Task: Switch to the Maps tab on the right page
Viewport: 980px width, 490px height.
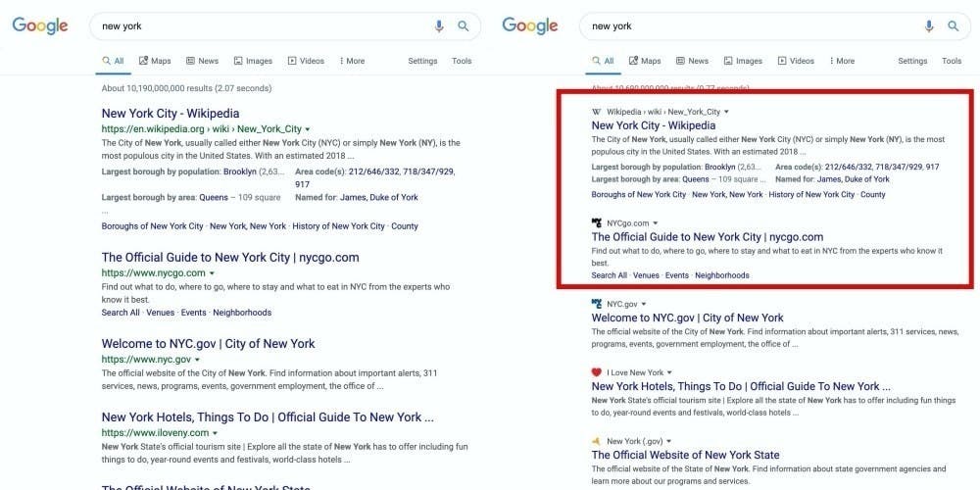Action: (x=645, y=61)
